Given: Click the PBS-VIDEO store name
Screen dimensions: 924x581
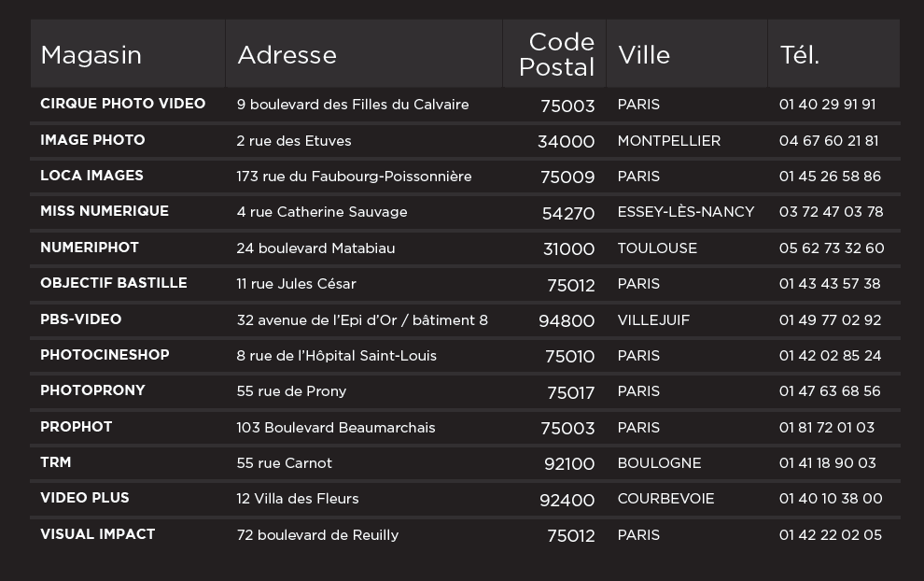Looking at the screenshot, I should (x=80, y=319).
